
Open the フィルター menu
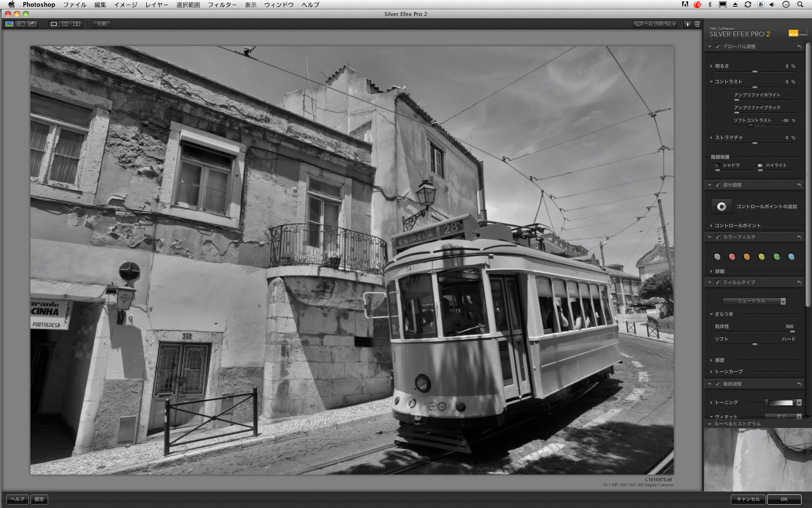[222, 5]
